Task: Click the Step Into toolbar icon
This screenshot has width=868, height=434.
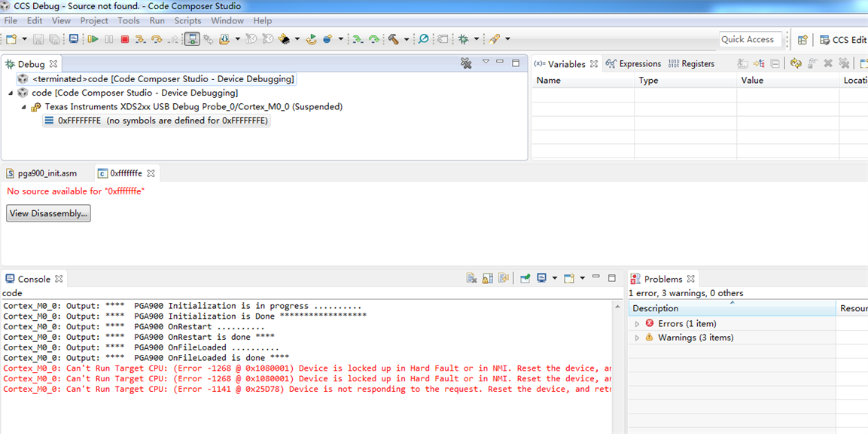Action: tap(141, 39)
